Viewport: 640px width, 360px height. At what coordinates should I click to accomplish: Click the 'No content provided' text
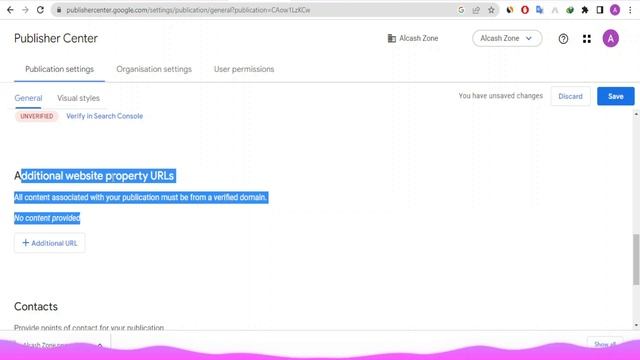coord(47,218)
